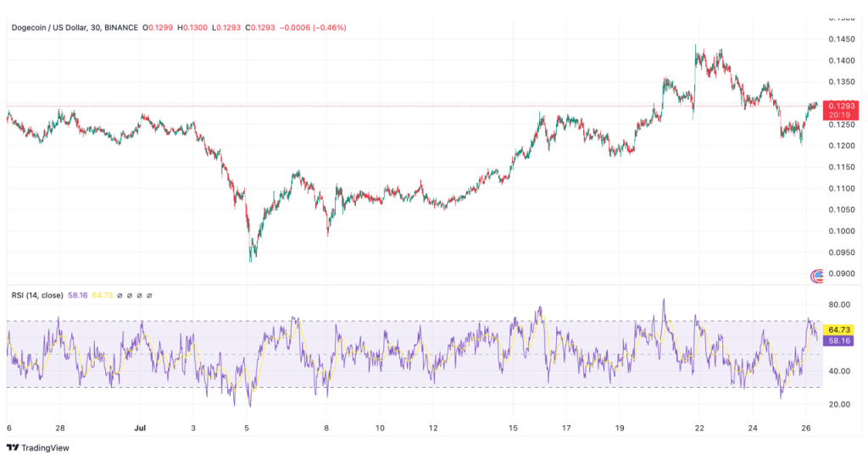Viewport: 868px width, 459px height.
Task: Click the 26 date on time axis
Action: (x=806, y=428)
